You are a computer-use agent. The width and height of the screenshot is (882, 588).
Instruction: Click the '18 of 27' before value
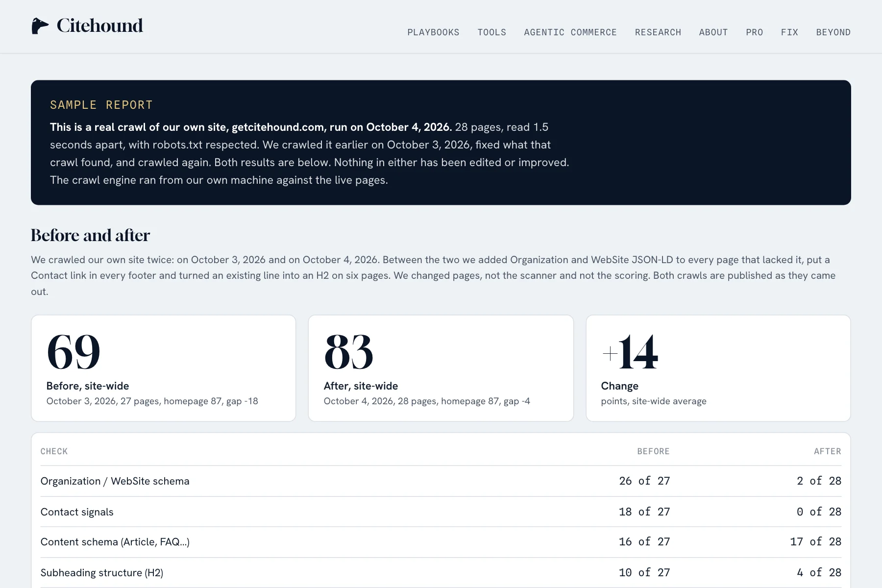pos(644,512)
